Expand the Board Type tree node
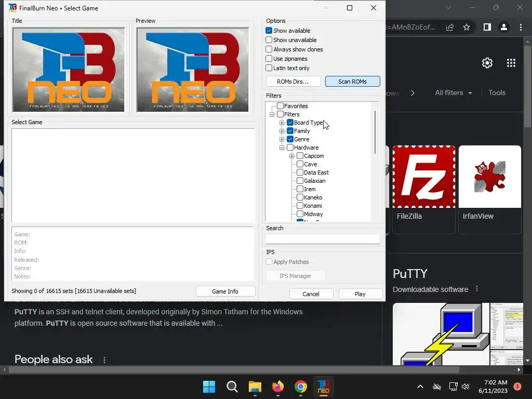 coord(282,123)
